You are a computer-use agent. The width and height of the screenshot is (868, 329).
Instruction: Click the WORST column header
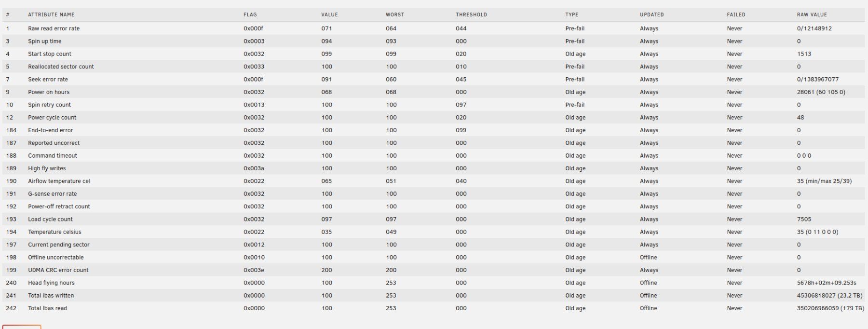point(395,14)
